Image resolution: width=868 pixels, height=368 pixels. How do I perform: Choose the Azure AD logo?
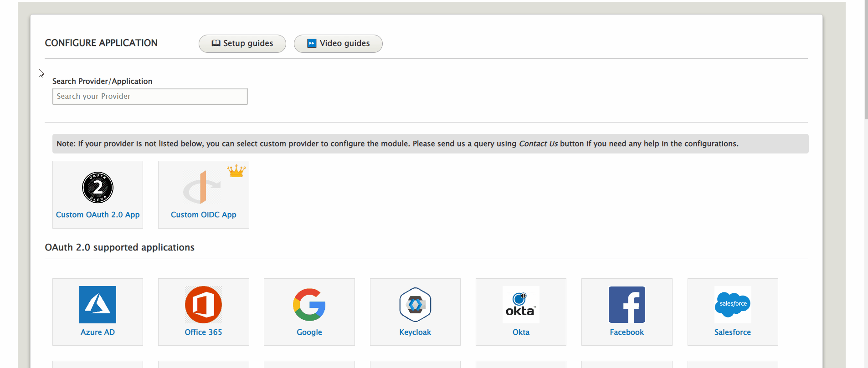point(98,304)
